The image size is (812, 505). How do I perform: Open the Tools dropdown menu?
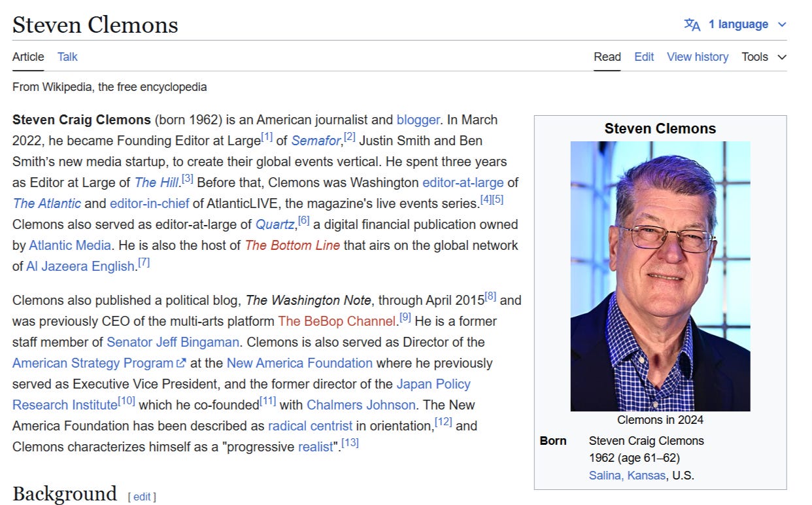coord(764,57)
